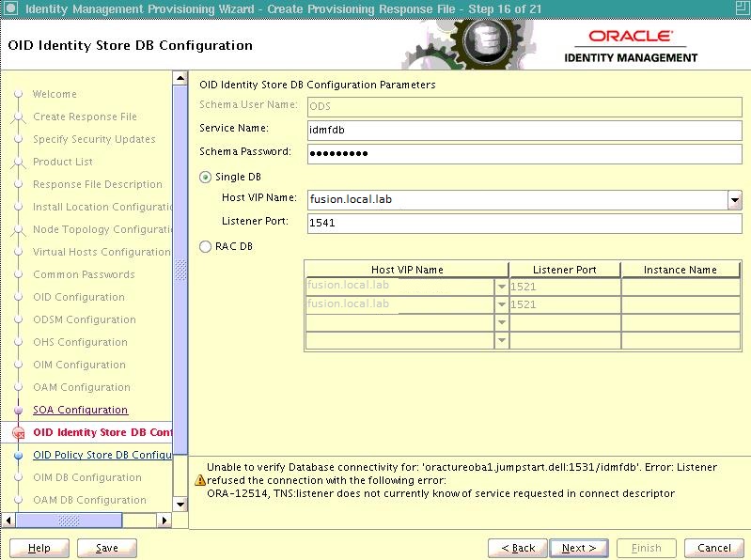Click the Instance Name column header

click(681, 270)
